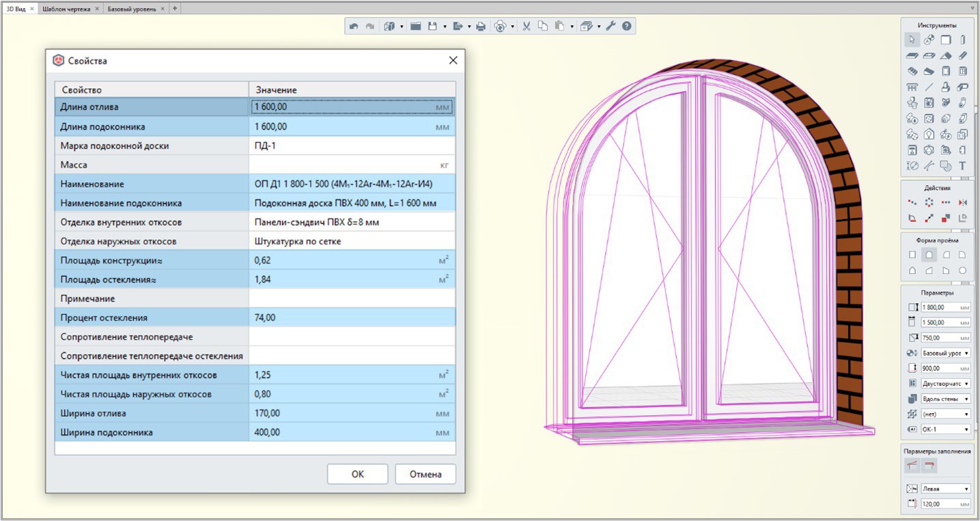Select the circular array action in Действия

(x=929, y=202)
